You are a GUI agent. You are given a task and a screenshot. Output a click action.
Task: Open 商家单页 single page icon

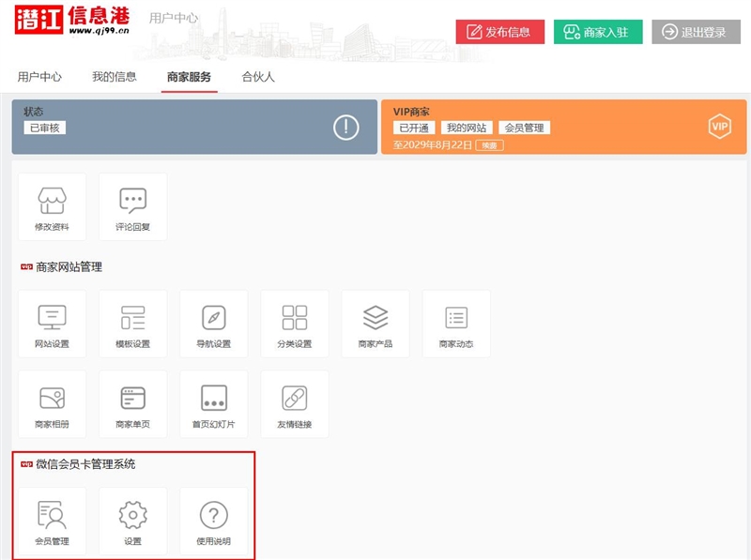pyautogui.click(x=132, y=404)
